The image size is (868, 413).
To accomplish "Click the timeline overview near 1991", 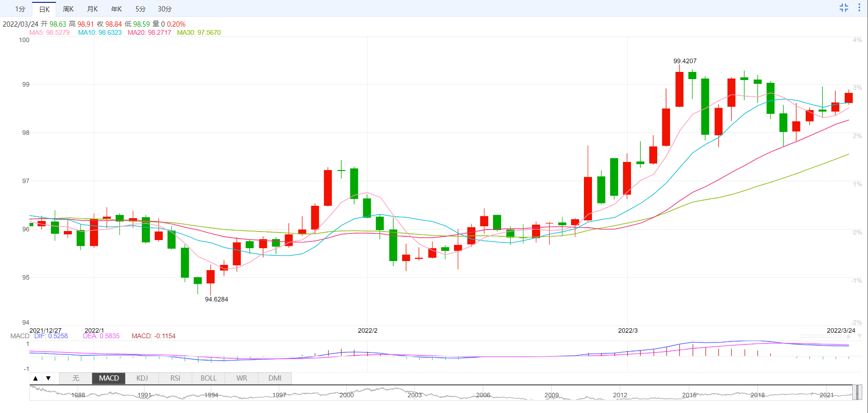I will (x=144, y=395).
